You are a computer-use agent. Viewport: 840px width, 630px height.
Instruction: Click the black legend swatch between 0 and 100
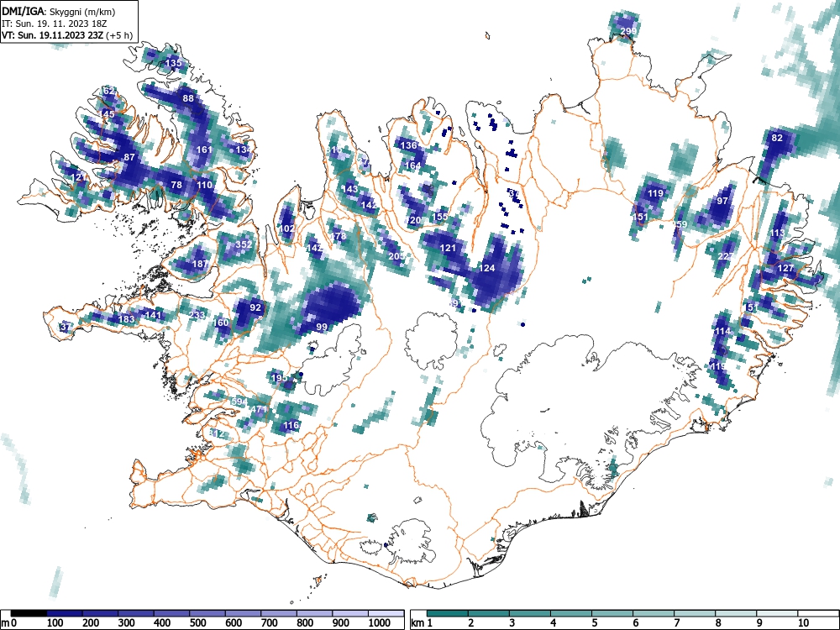[x=29, y=613]
